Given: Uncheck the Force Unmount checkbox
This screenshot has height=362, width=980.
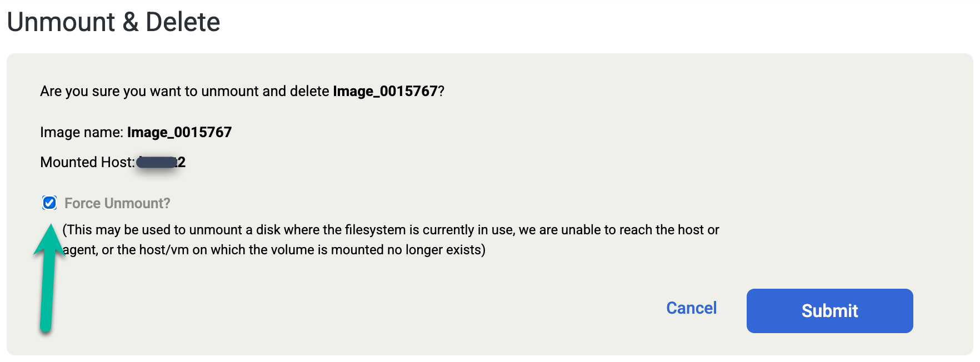Looking at the screenshot, I should click(x=49, y=203).
